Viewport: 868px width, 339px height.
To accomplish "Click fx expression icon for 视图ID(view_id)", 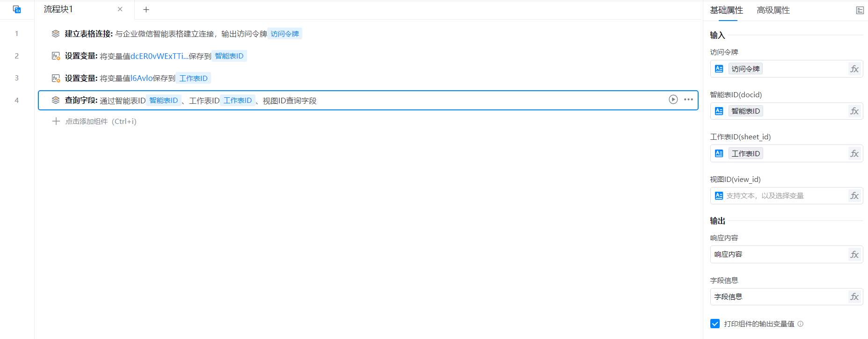I will point(854,196).
